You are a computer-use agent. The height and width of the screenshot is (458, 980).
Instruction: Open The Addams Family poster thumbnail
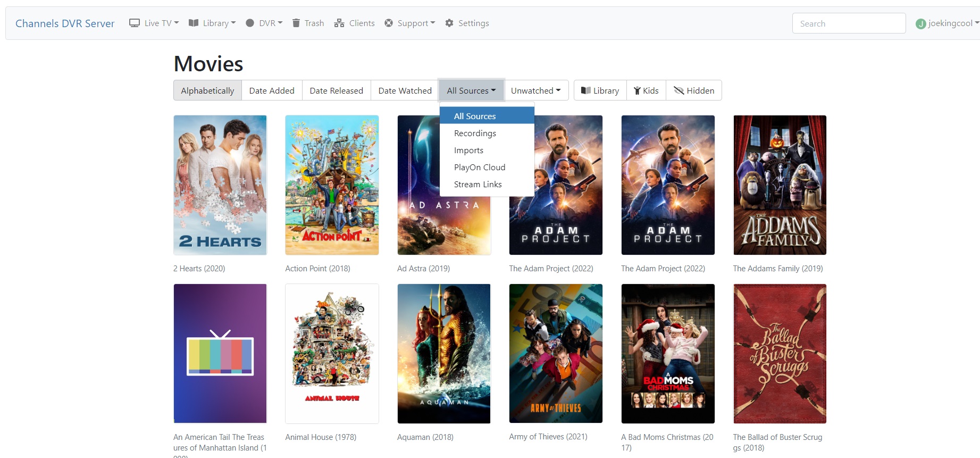coord(780,185)
